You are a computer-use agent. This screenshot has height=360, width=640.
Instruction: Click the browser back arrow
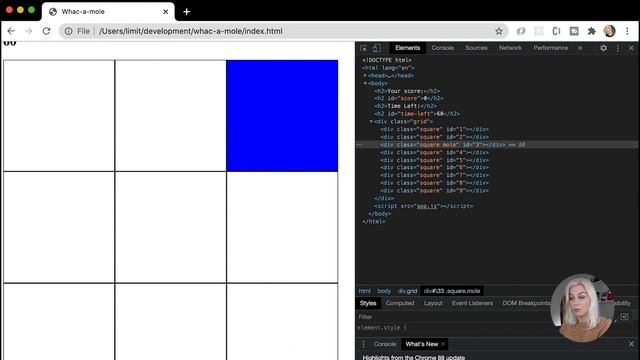coord(11,31)
